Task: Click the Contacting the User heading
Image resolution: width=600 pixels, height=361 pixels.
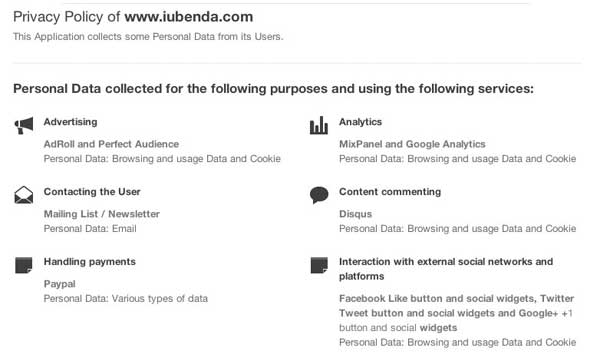Action: click(x=92, y=192)
